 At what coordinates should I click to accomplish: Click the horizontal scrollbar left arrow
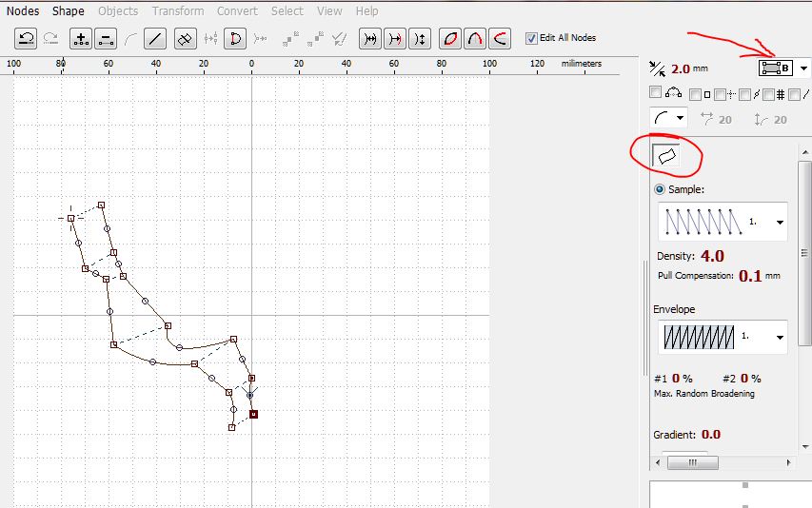[658, 462]
